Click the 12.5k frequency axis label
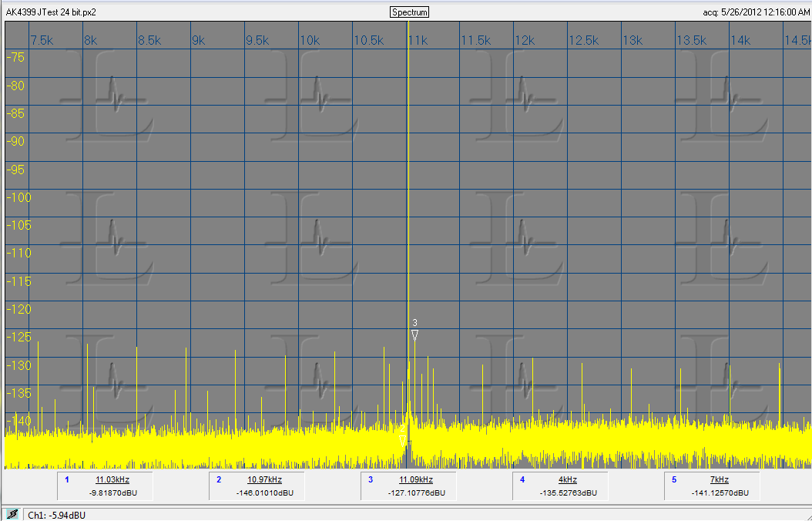The image size is (812, 521). tap(584, 40)
